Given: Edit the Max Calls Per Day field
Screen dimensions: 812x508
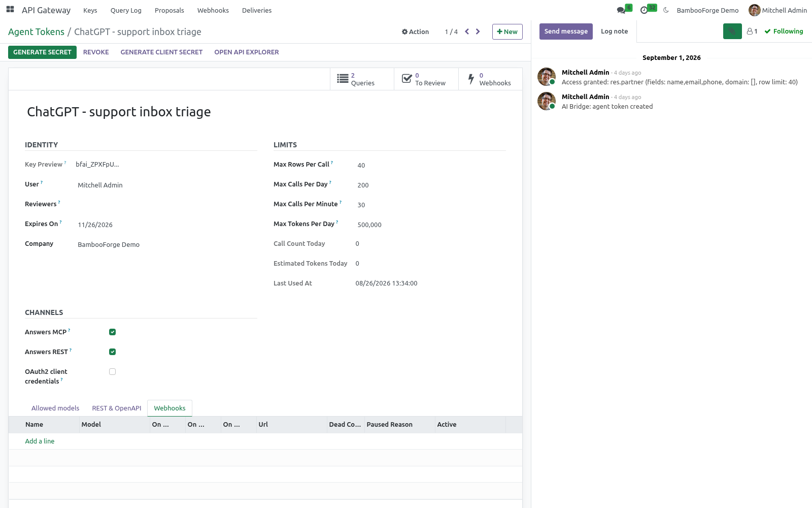Looking at the screenshot, I should [430, 185].
